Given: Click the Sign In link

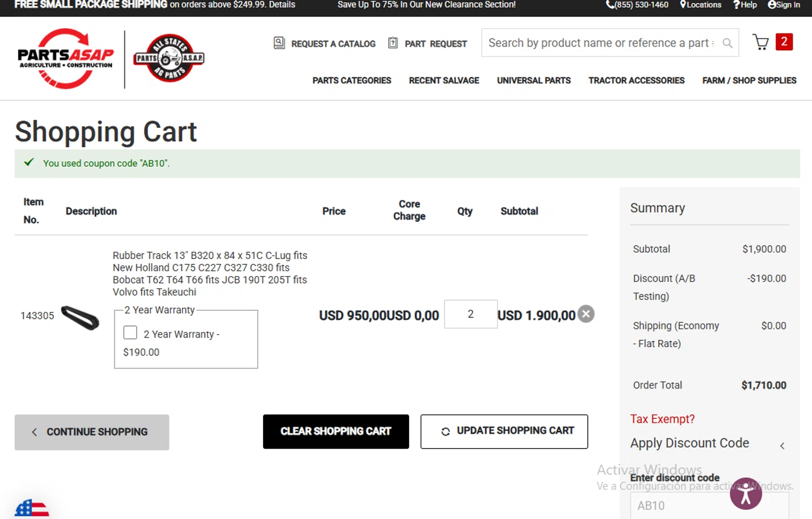Looking at the screenshot, I should coord(784,5).
